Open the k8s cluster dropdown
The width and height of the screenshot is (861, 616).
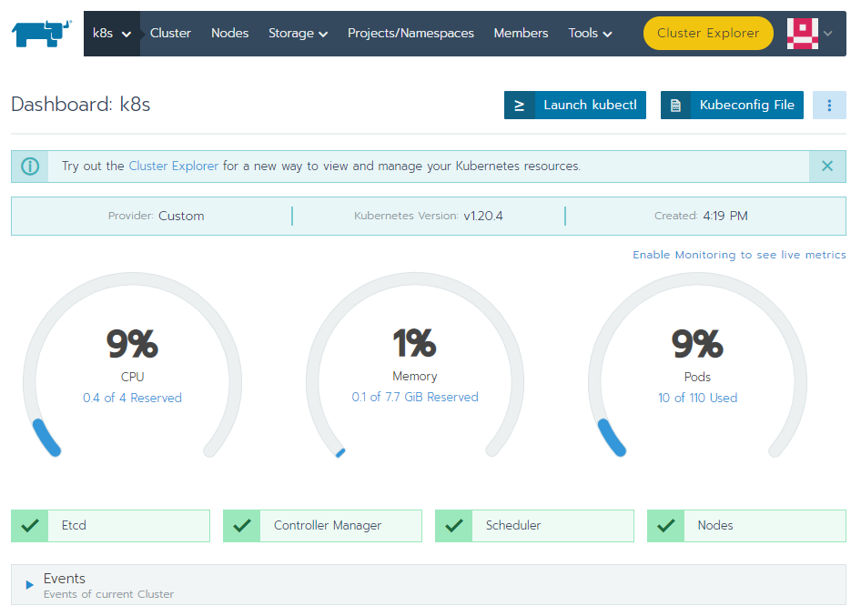tap(111, 34)
